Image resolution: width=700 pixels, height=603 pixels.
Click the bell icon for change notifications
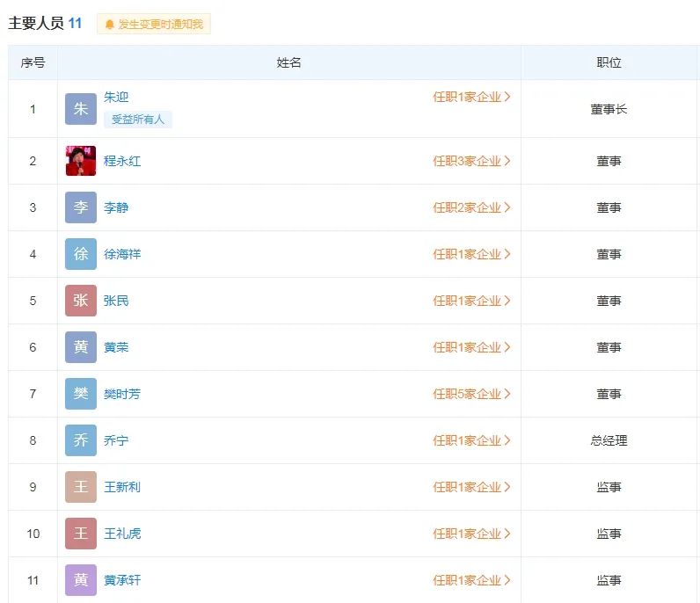click(x=110, y=25)
